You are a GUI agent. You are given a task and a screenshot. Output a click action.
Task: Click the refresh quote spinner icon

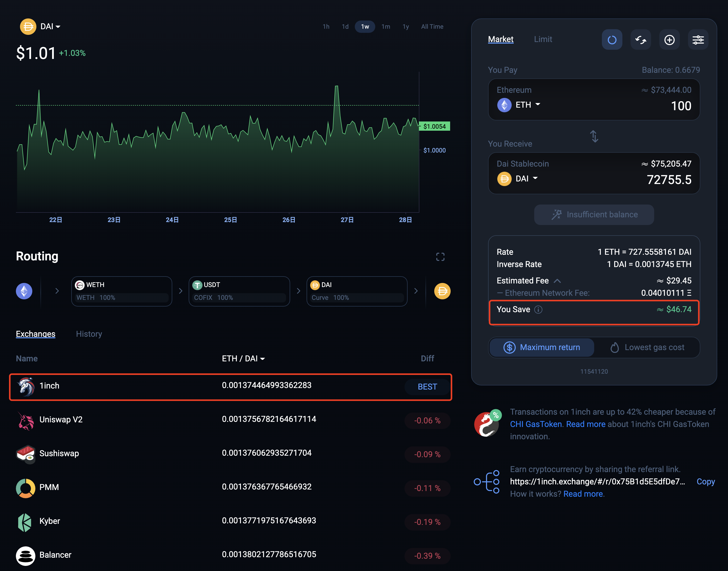click(612, 40)
